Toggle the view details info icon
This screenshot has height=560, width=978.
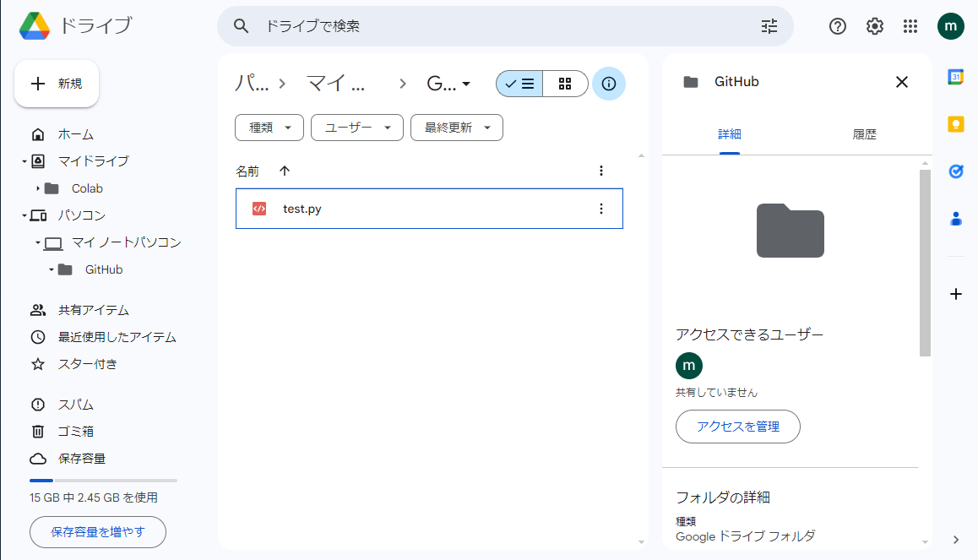[x=609, y=84]
